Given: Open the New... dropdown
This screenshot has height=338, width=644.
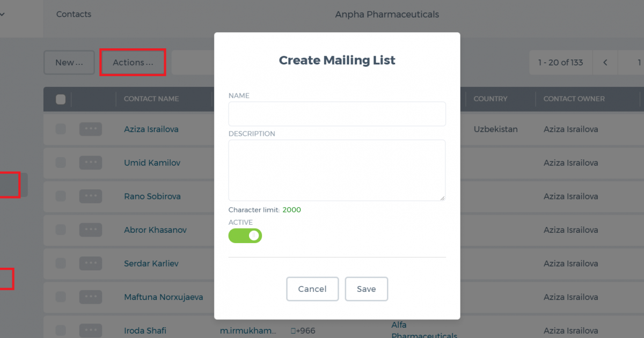Looking at the screenshot, I should pos(69,62).
